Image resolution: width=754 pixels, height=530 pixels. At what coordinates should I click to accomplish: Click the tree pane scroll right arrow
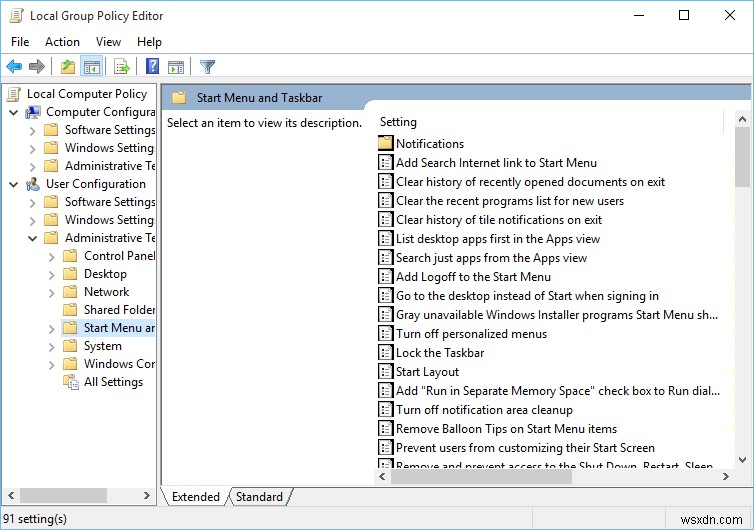click(147, 495)
